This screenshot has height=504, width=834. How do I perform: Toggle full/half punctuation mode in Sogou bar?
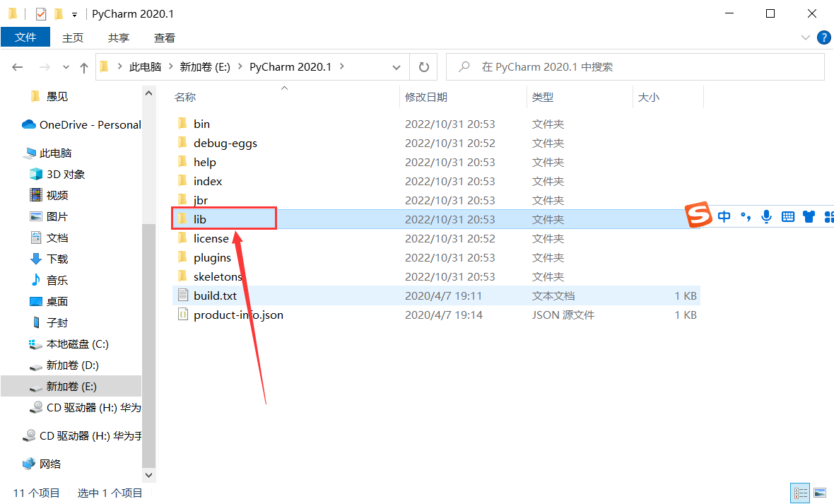click(745, 216)
